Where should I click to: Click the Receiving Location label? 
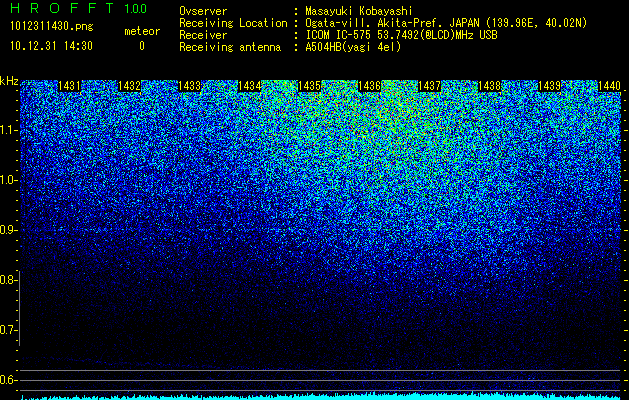(x=233, y=23)
